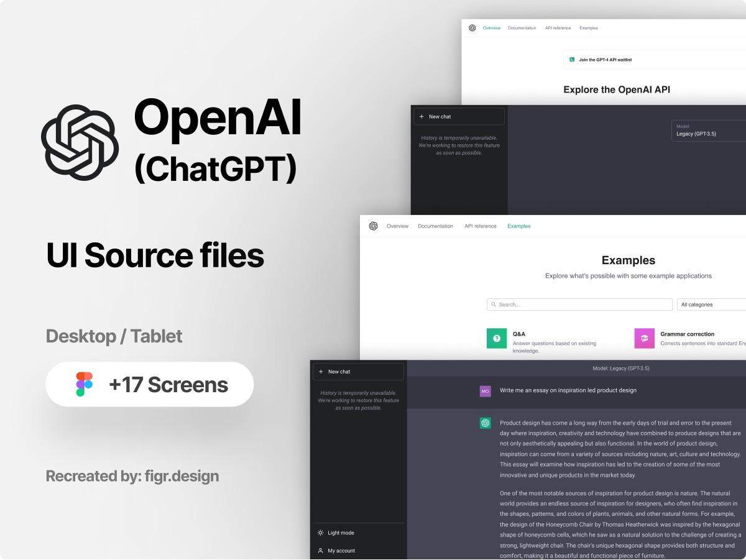Click the Search field in Examples window
746x560 pixels.
click(579, 305)
